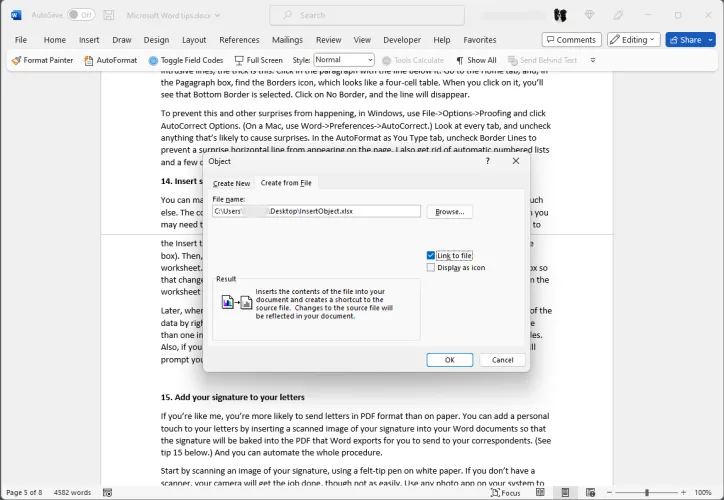Enable the Display as icon checkbox
724x500 pixels.
(x=431, y=267)
